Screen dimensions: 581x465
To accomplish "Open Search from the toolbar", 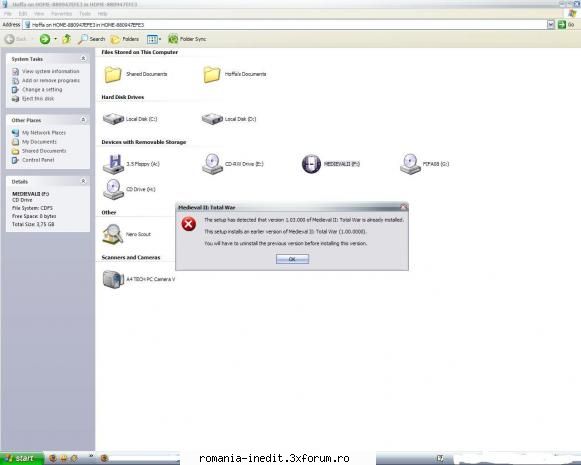I will tap(92, 39).
